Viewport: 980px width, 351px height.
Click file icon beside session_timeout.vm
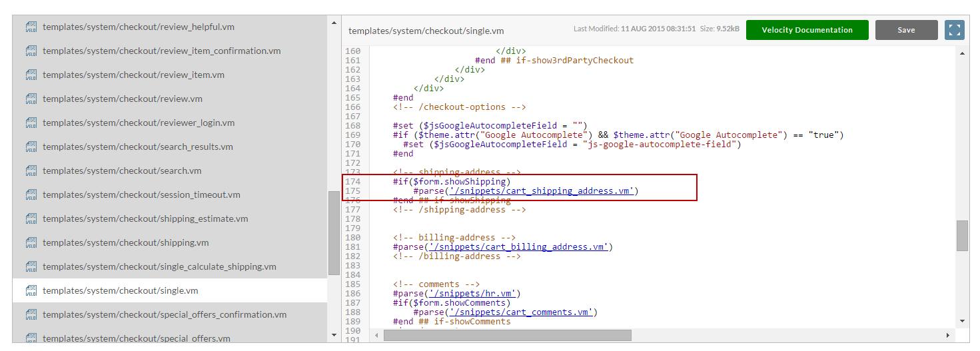31,195
